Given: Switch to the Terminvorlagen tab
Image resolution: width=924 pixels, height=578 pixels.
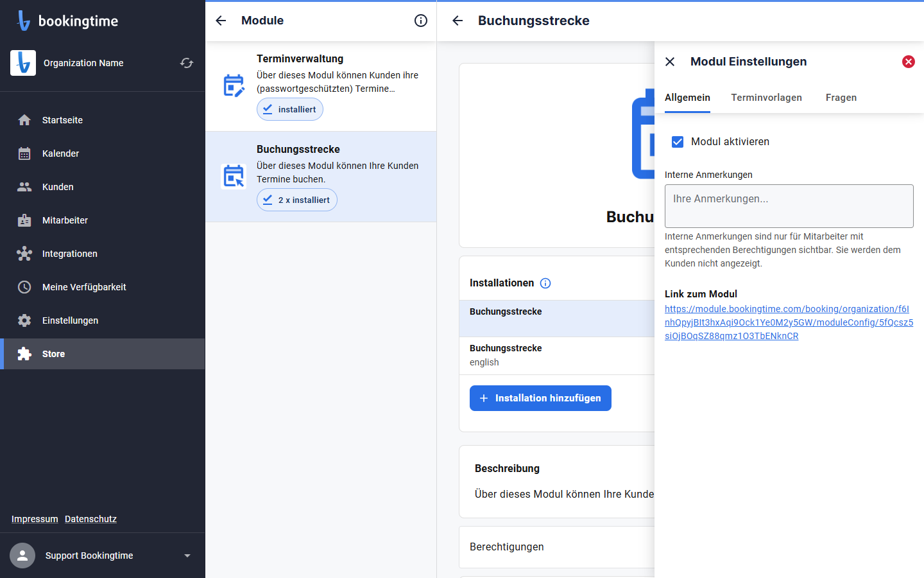Looking at the screenshot, I should tap(766, 98).
